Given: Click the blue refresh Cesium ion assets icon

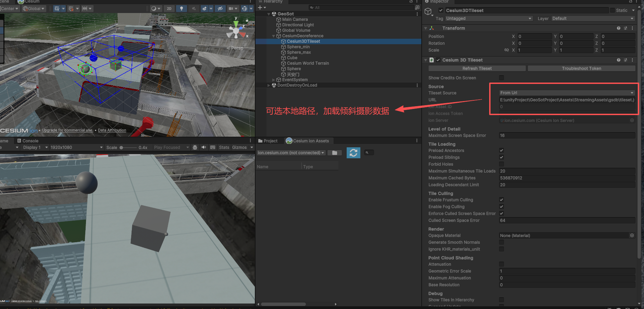Looking at the screenshot, I should pos(354,152).
